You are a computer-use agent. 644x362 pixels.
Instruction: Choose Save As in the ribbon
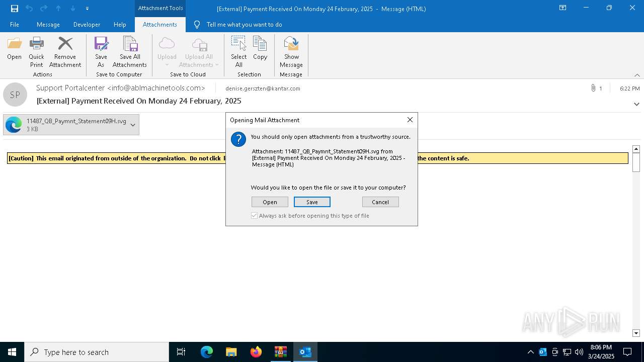[101, 52]
